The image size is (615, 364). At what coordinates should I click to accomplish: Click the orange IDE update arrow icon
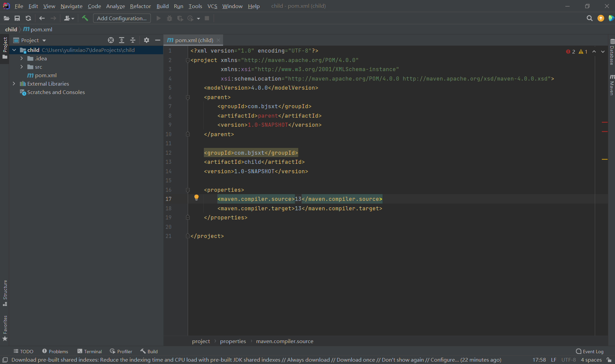(x=601, y=18)
